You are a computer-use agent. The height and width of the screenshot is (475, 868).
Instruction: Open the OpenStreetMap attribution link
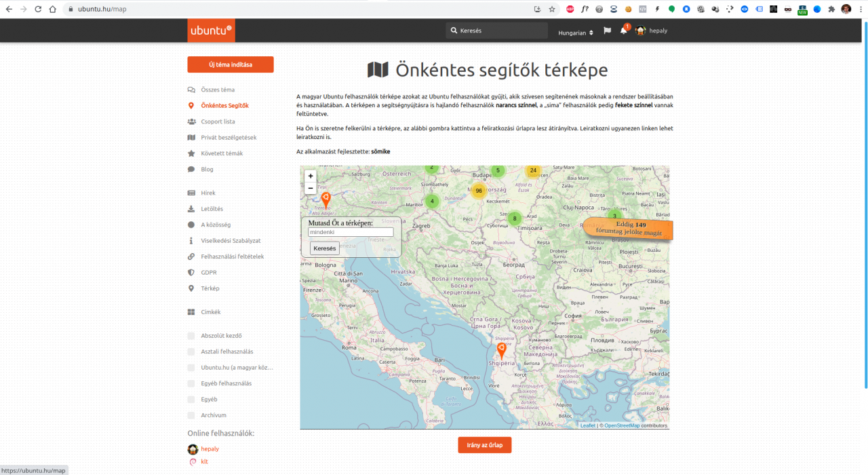622,425
